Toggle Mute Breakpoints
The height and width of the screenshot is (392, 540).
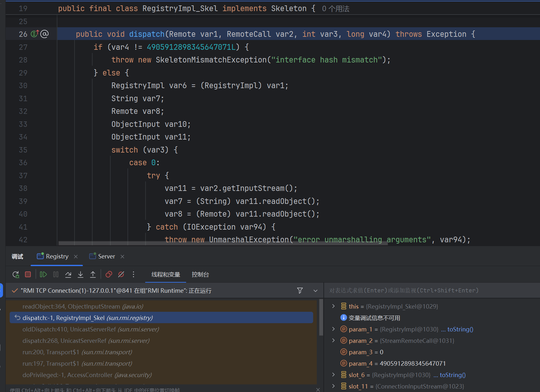(x=121, y=274)
